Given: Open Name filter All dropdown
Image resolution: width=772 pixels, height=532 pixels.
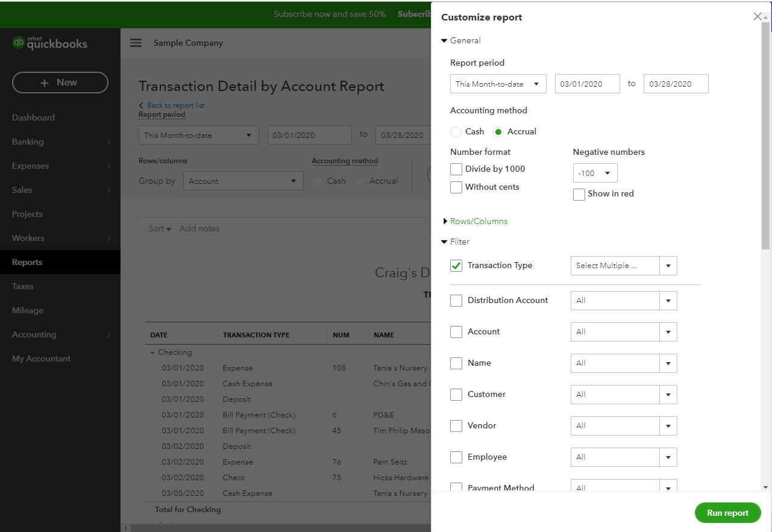Looking at the screenshot, I should tap(624, 363).
